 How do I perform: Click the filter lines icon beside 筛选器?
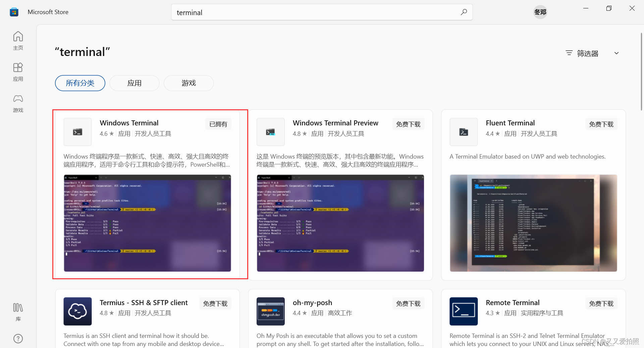coord(569,53)
